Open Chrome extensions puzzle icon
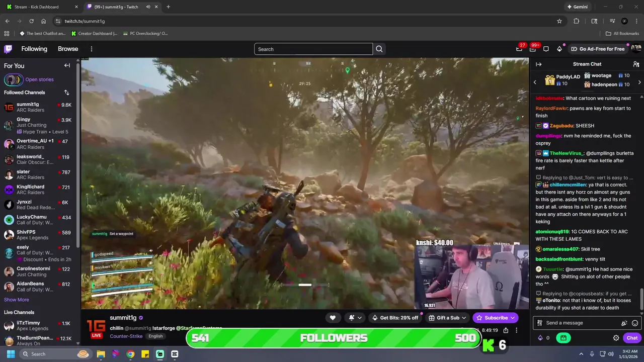Image resolution: width=644 pixels, height=362 pixels. 577,21
